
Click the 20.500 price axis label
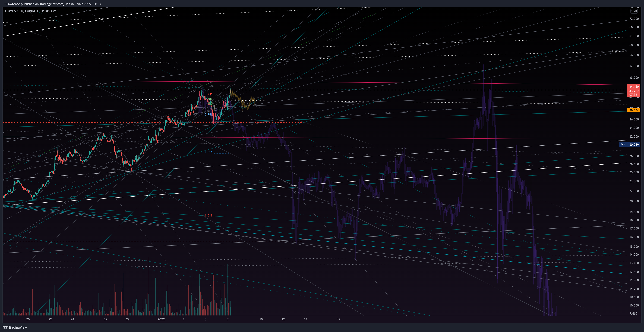coord(634,201)
